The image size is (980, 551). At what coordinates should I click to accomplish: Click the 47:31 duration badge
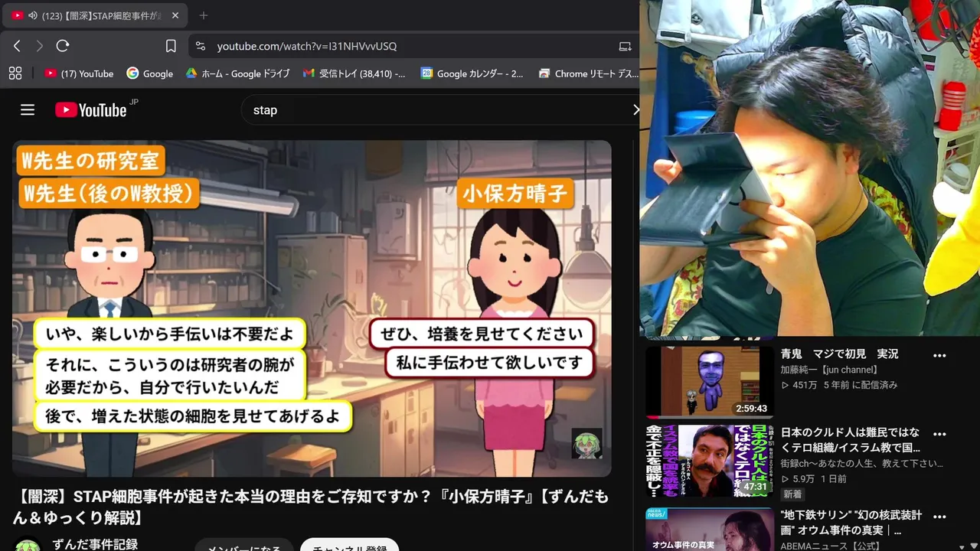[755, 487]
